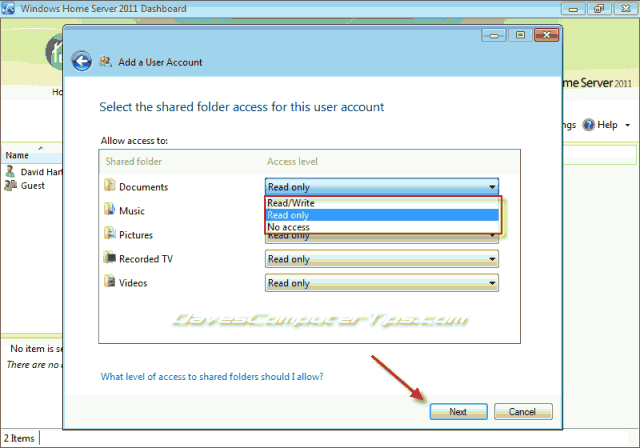
Task: Click the Guest user icon in Dashboard list
Action: (10, 186)
